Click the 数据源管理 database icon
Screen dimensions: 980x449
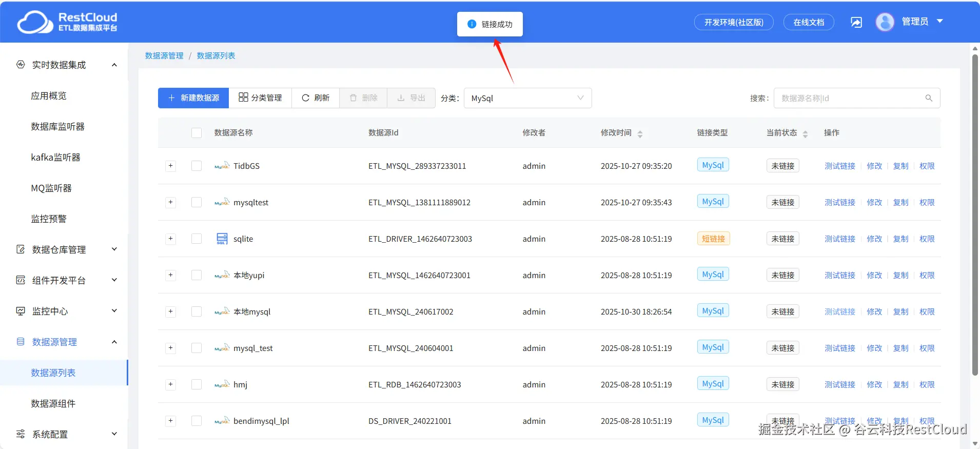click(x=21, y=342)
